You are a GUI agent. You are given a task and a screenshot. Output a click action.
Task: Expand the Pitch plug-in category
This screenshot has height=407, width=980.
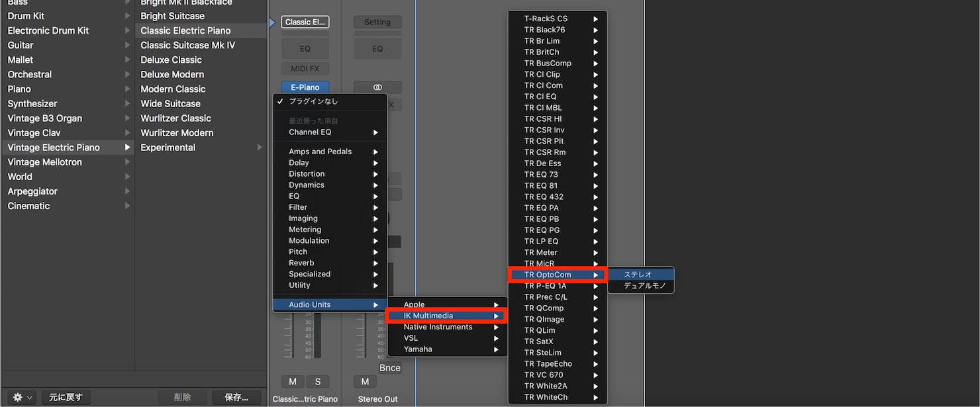(x=330, y=252)
